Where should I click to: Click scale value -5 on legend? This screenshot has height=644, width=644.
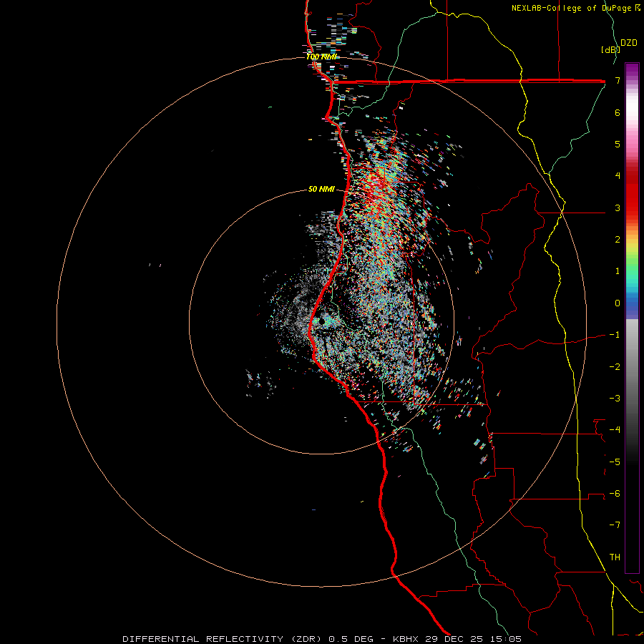[615, 462]
